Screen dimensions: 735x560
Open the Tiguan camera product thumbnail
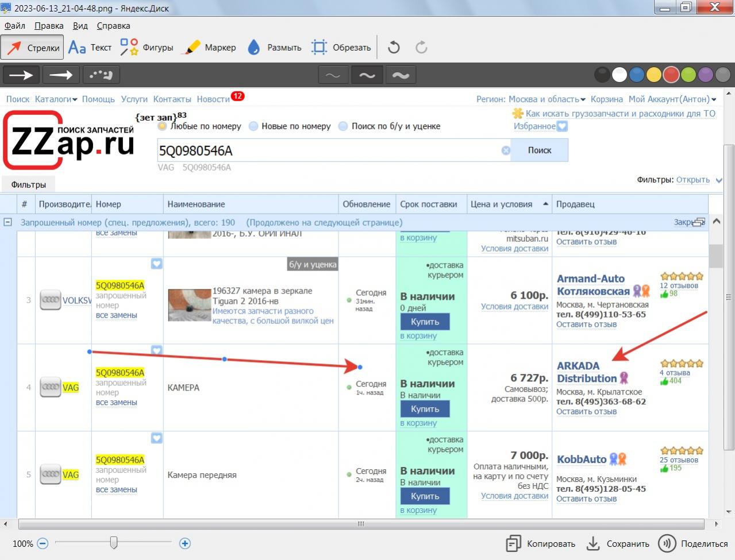click(x=190, y=305)
